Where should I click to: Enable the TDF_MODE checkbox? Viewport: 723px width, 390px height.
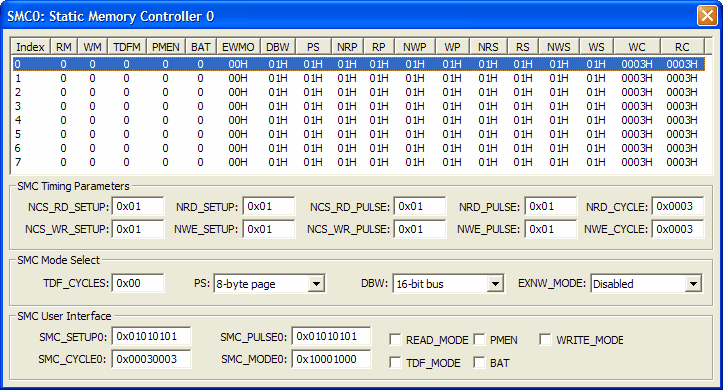coord(395,362)
